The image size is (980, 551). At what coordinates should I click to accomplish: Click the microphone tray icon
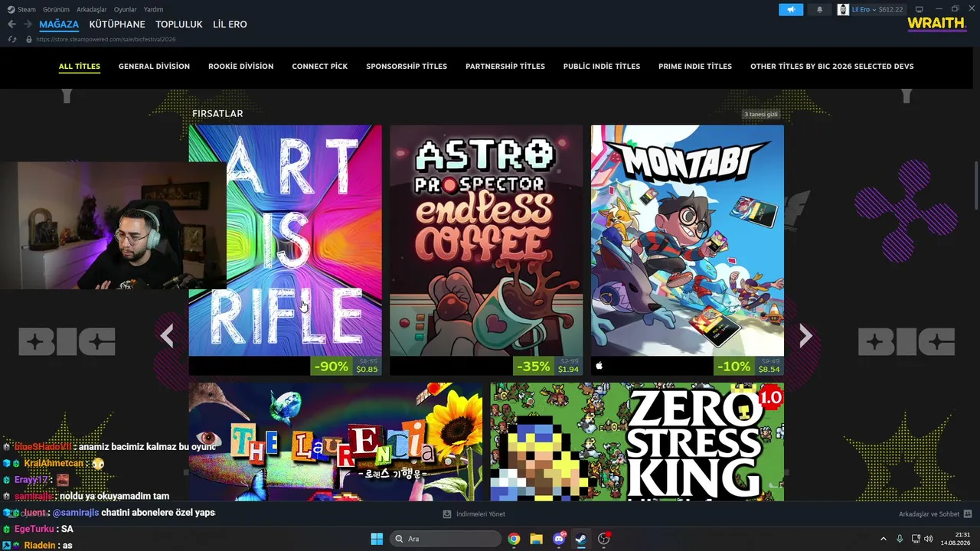click(900, 539)
